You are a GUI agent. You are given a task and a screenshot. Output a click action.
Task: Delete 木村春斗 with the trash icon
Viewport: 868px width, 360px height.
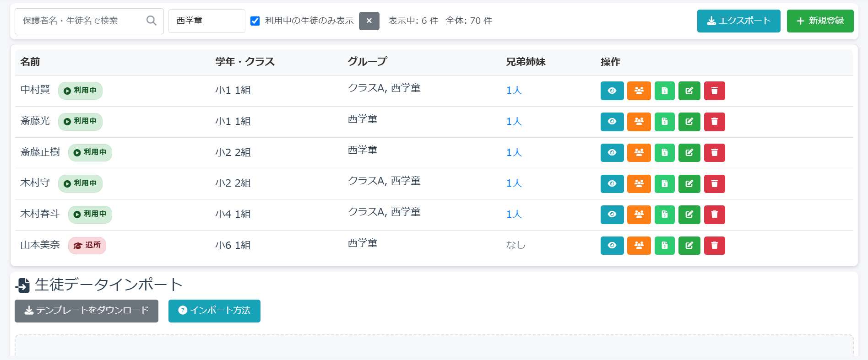point(715,215)
